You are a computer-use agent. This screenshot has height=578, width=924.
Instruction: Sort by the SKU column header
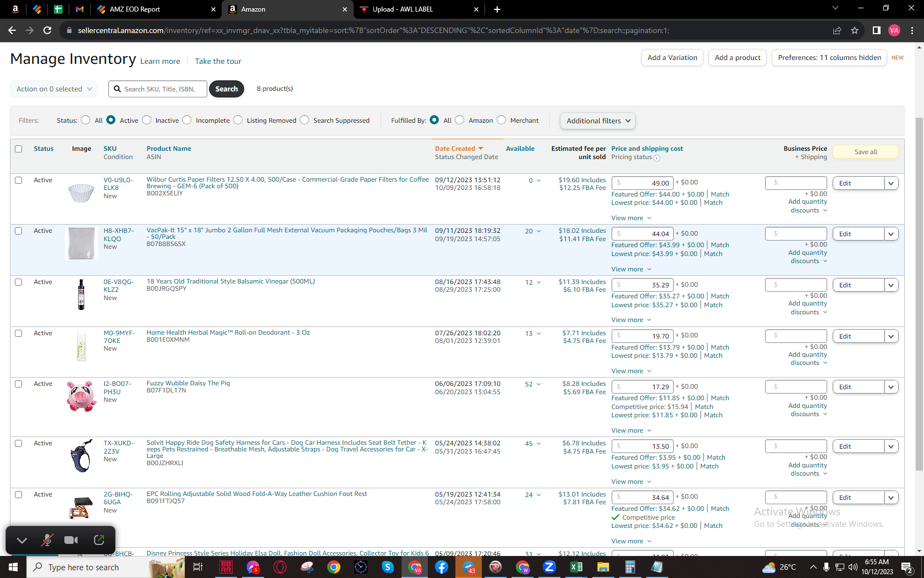pyautogui.click(x=110, y=149)
